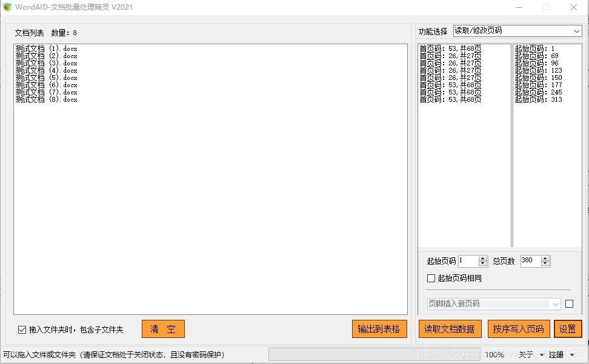This screenshot has width=589, height=364.
Task: Increase 总页数 with the up arrow
Action: (545, 258)
